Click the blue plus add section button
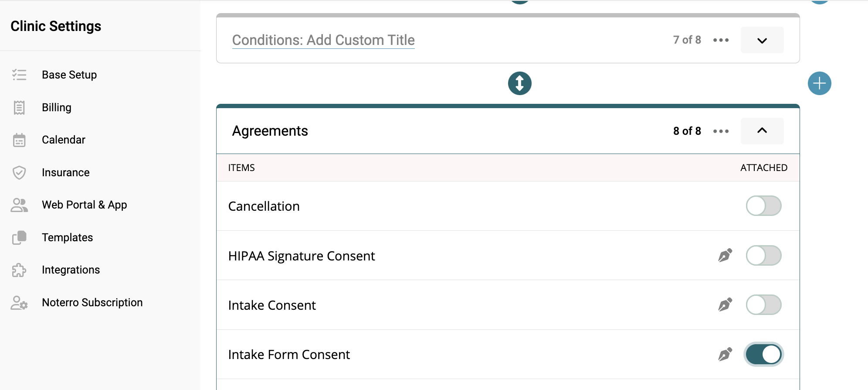The width and height of the screenshot is (868, 390). (x=820, y=83)
